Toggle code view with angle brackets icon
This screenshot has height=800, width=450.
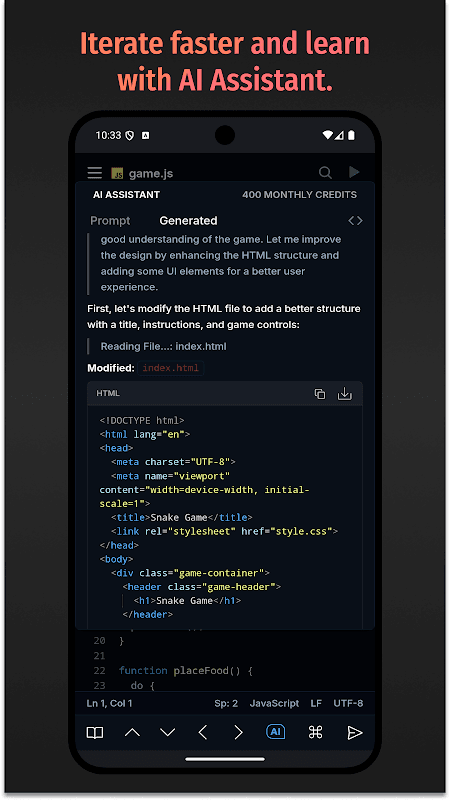click(355, 220)
